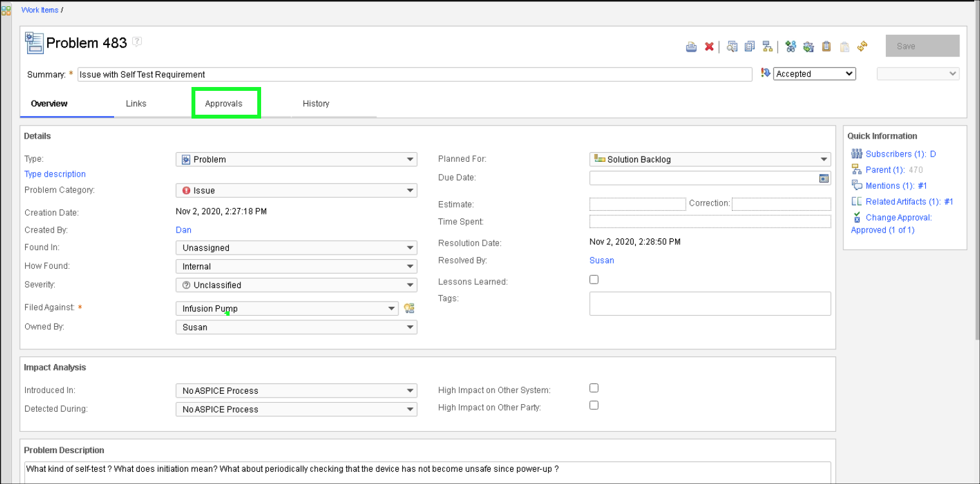Click the red X delete icon

709,46
